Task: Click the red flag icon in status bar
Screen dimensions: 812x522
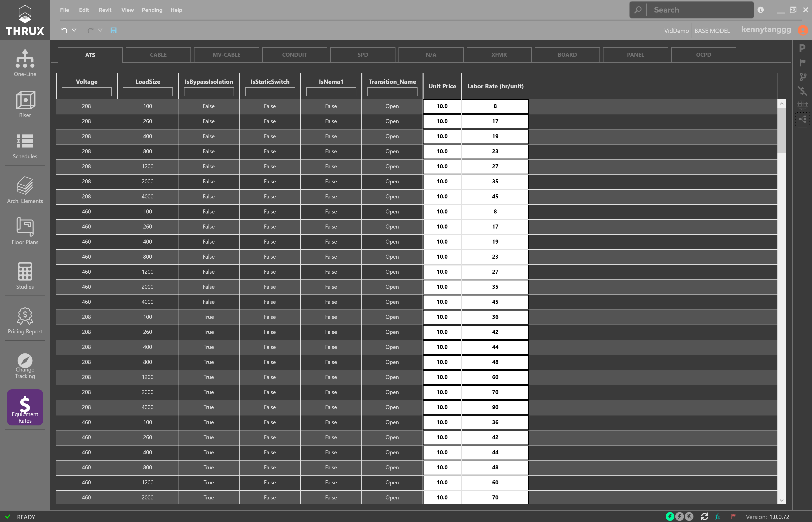Action: 733,516
